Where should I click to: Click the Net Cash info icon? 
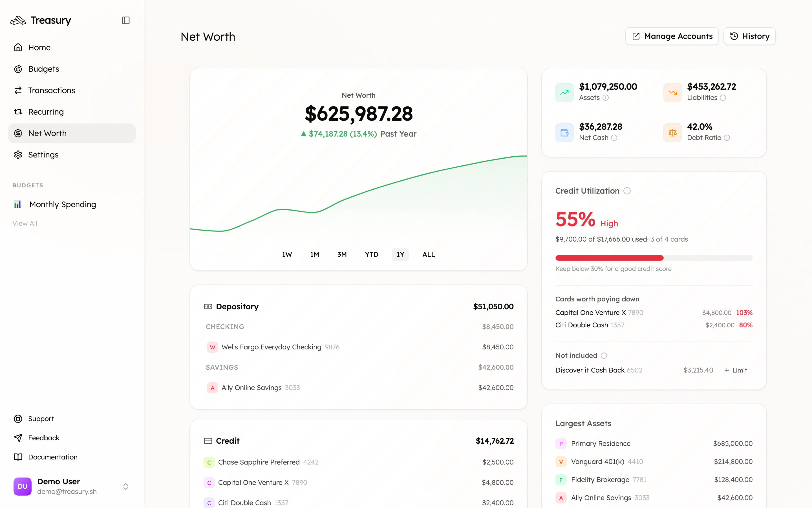(x=614, y=138)
